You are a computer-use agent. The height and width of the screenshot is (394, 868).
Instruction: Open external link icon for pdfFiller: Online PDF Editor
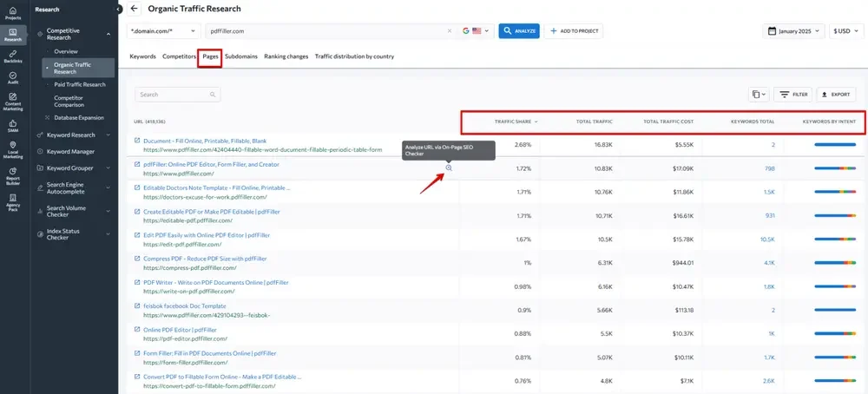click(137, 164)
